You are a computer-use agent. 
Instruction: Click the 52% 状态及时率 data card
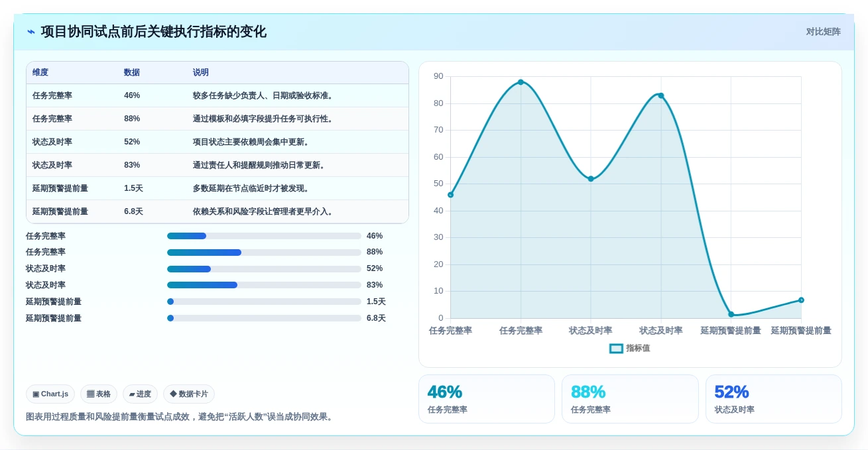pyautogui.click(x=774, y=399)
